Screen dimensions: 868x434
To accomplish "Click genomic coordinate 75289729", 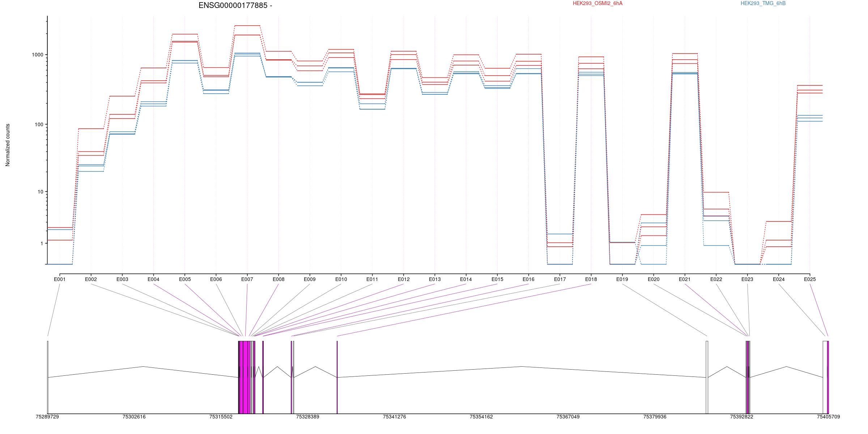I will [x=47, y=417].
